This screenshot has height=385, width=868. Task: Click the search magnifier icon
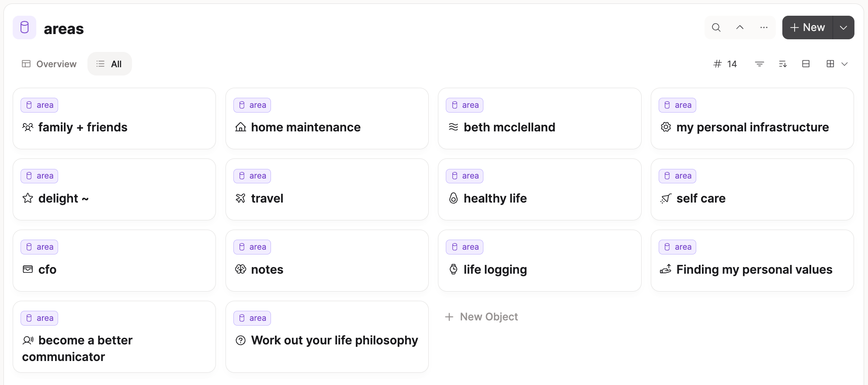[x=716, y=27]
